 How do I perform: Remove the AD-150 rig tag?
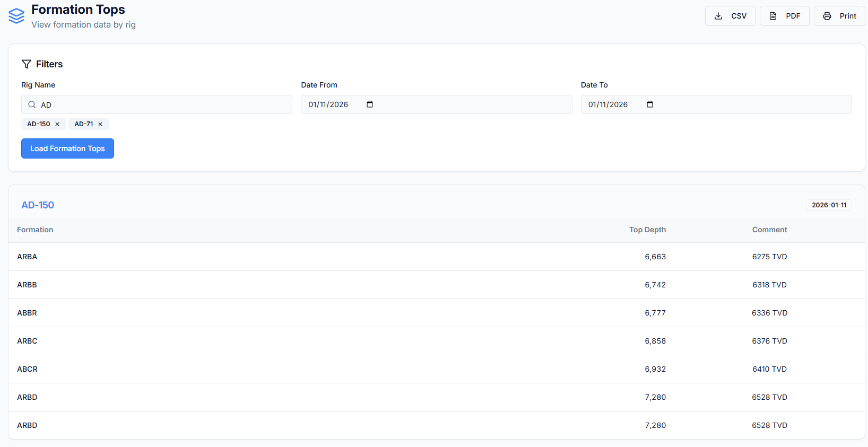click(57, 124)
